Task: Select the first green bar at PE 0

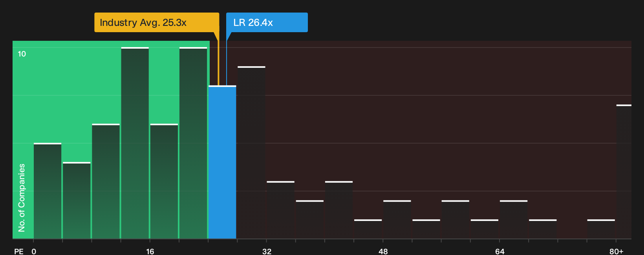Action: point(48,191)
